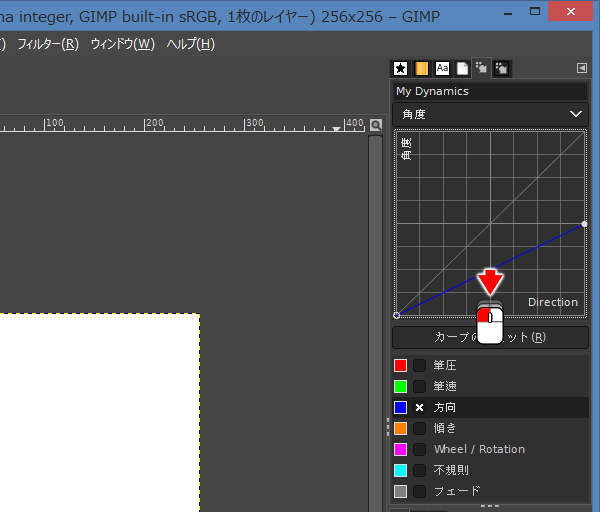
Task: Click the カーブのリセット(R) button
Action: pos(489,337)
